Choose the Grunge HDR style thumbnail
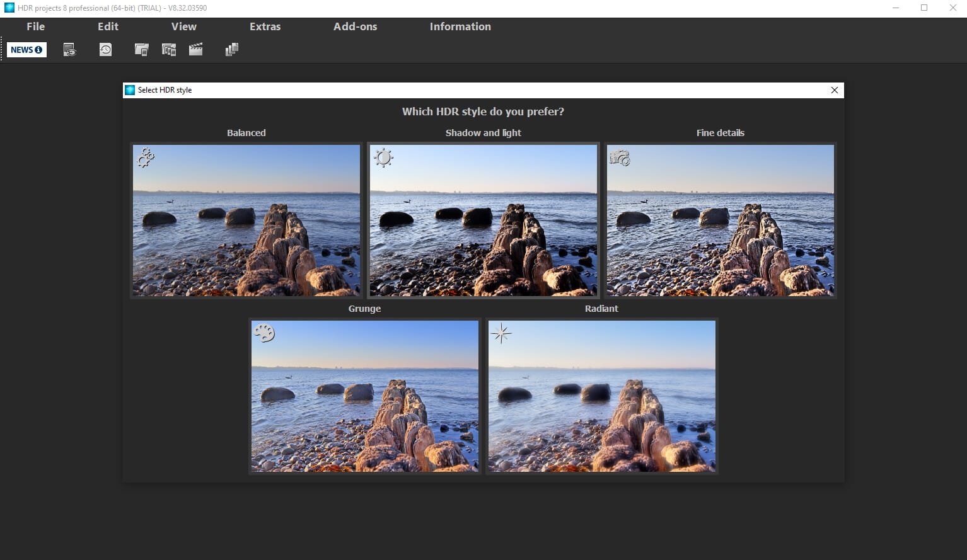This screenshot has height=560, width=967. pos(365,396)
